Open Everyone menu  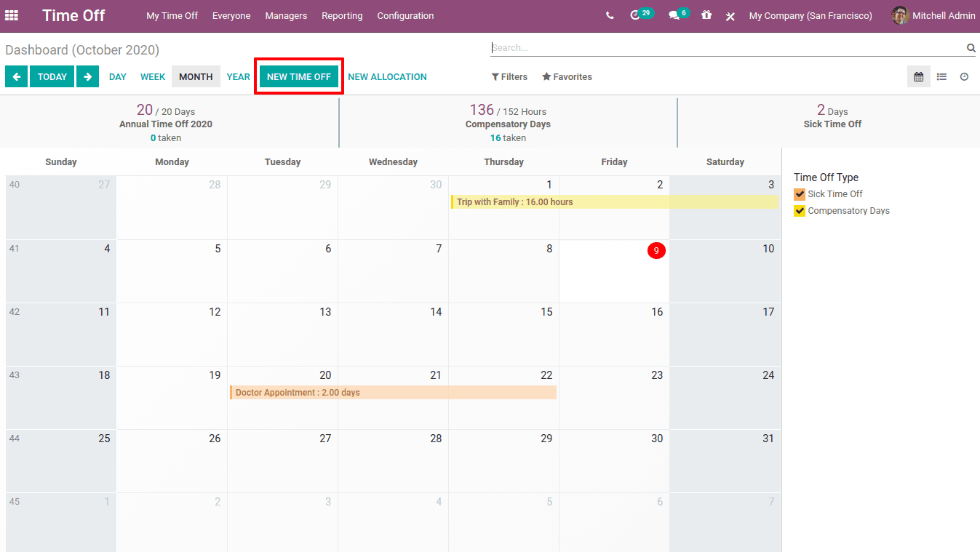click(x=231, y=15)
